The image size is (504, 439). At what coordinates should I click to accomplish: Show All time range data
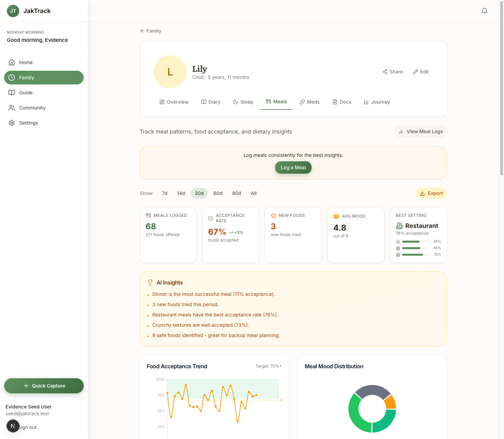point(254,193)
